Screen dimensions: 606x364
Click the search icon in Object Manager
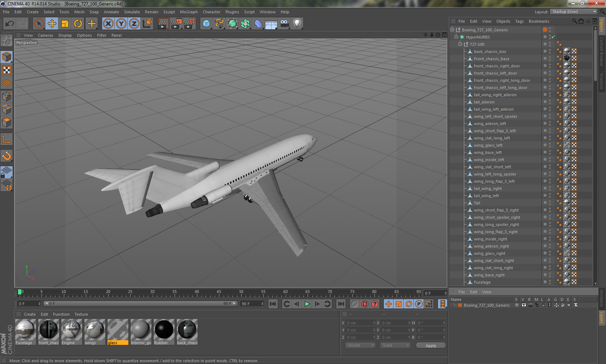pos(574,21)
